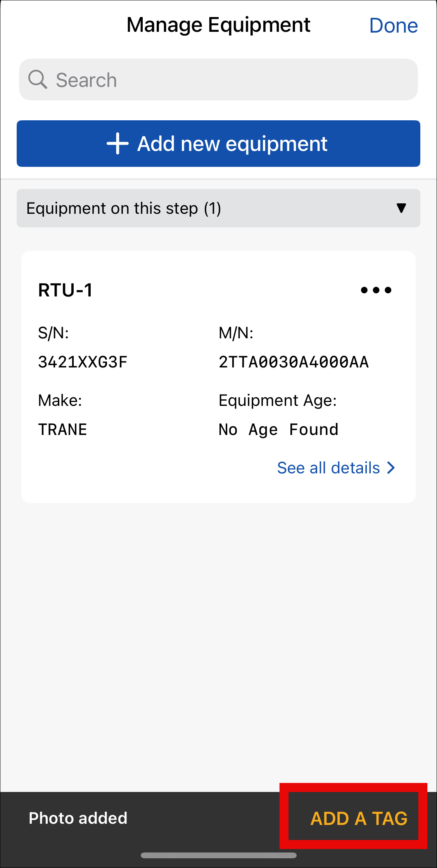Tap the model number 2TTA0030A4000AA
This screenshot has width=437, height=868.
(x=294, y=362)
